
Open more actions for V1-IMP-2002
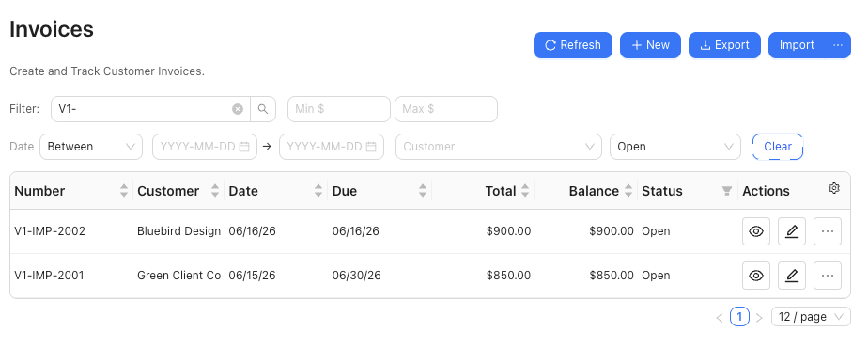828,231
